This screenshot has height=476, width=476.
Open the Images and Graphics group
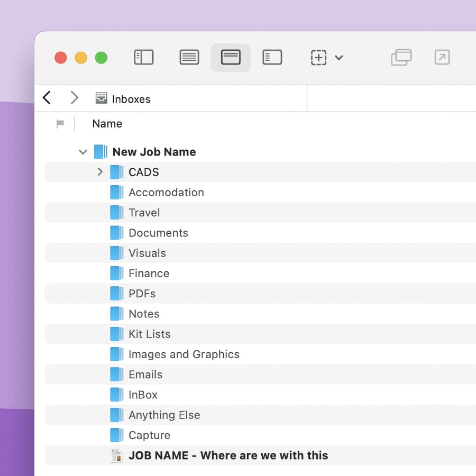tap(184, 354)
